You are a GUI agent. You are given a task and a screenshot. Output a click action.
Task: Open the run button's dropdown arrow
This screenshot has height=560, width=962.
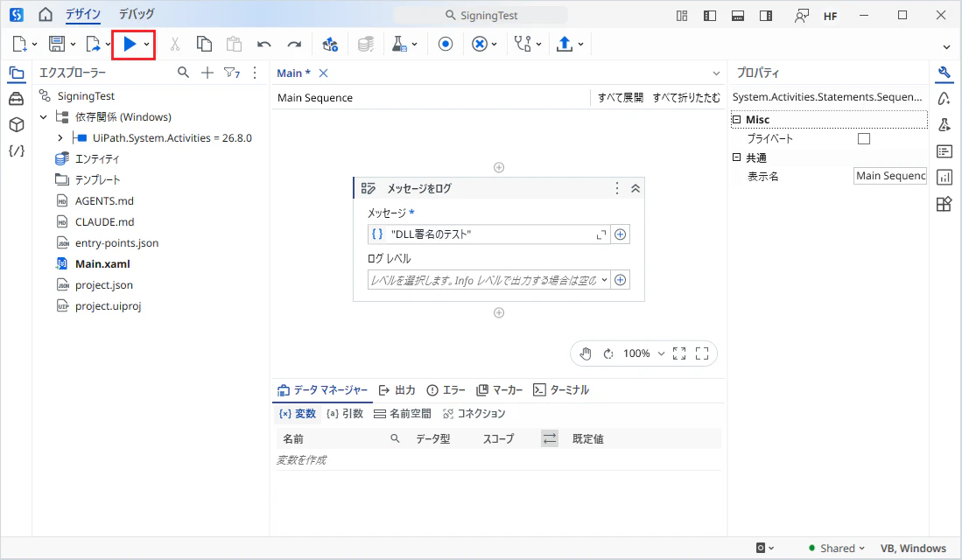147,44
